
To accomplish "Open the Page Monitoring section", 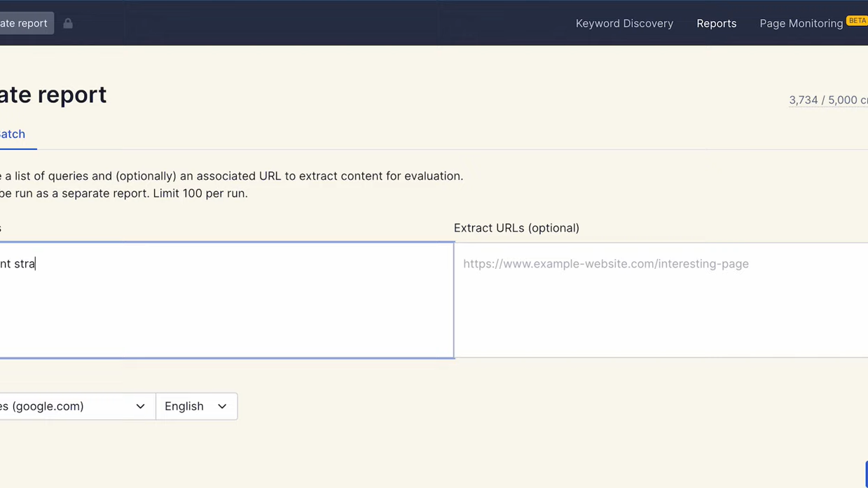I will pos(801,23).
